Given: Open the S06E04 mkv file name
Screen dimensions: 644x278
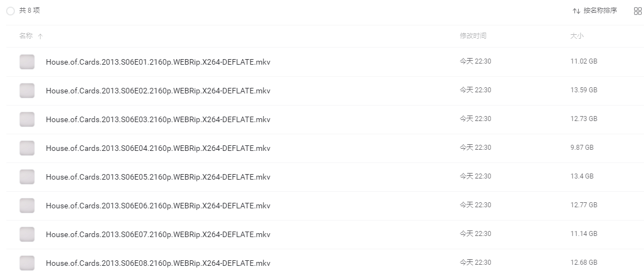Looking at the screenshot, I should click(x=158, y=148).
